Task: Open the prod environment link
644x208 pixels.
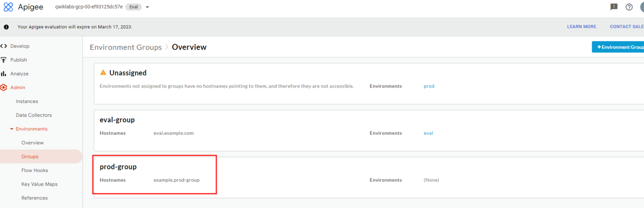Action: pos(429,86)
